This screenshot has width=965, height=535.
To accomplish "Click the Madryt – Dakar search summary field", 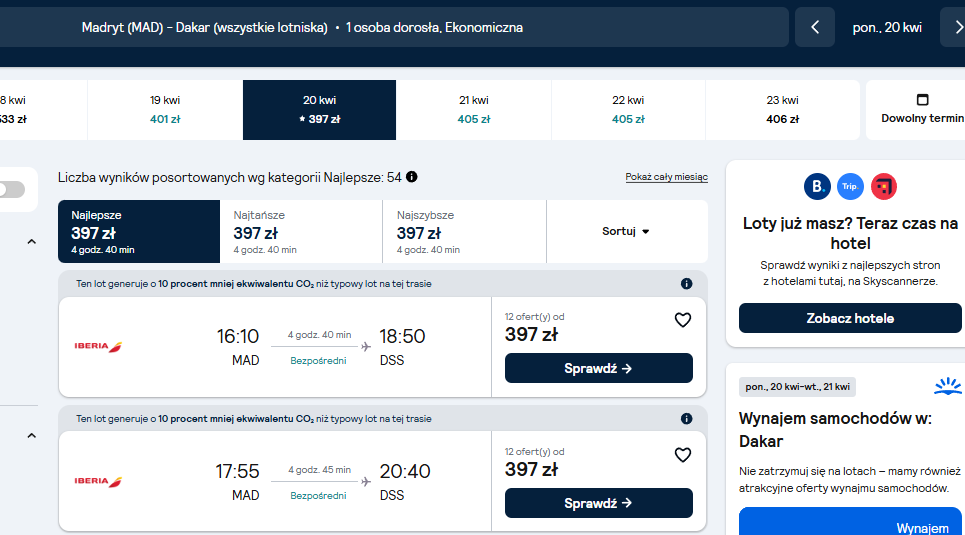I will tap(394, 27).
